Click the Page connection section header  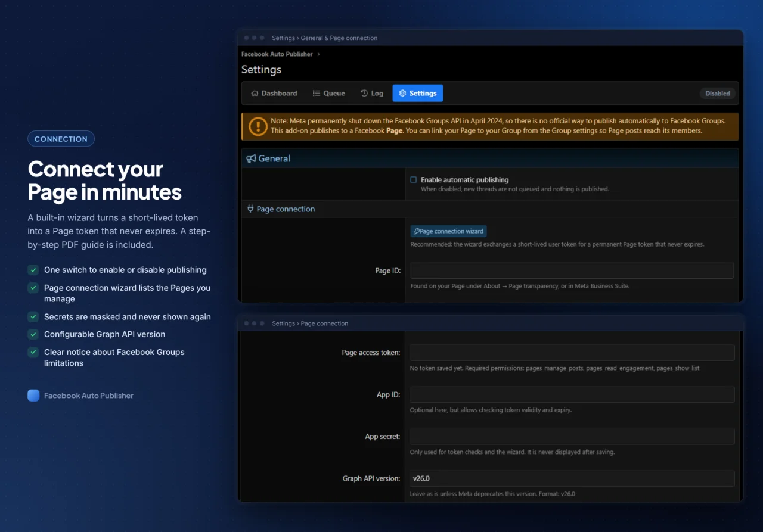pos(490,209)
